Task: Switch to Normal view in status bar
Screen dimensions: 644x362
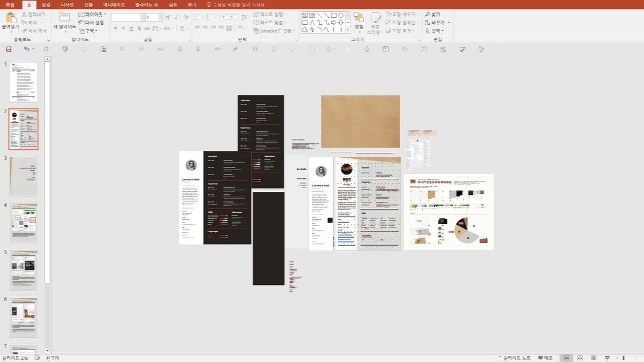Action: pyautogui.click(x=566, y=358)
